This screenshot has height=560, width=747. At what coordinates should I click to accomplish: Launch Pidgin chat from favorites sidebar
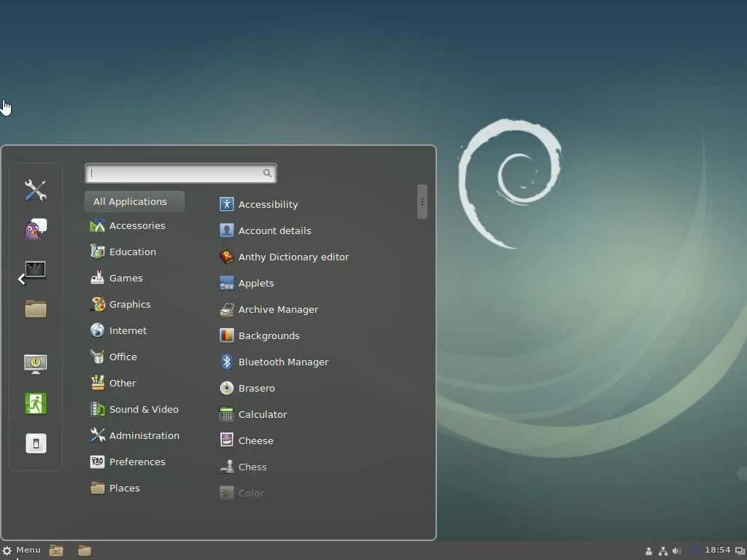coord(35,229)
